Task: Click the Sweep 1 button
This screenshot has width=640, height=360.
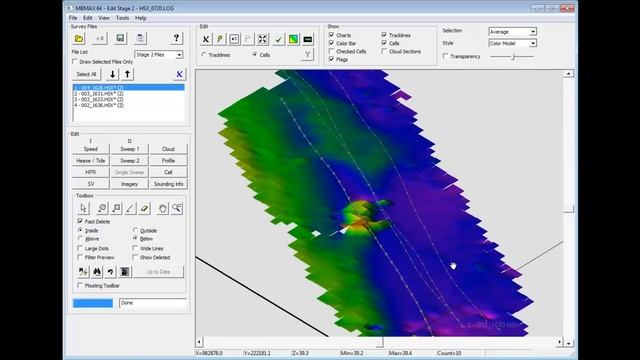Action: coord(129,149)
